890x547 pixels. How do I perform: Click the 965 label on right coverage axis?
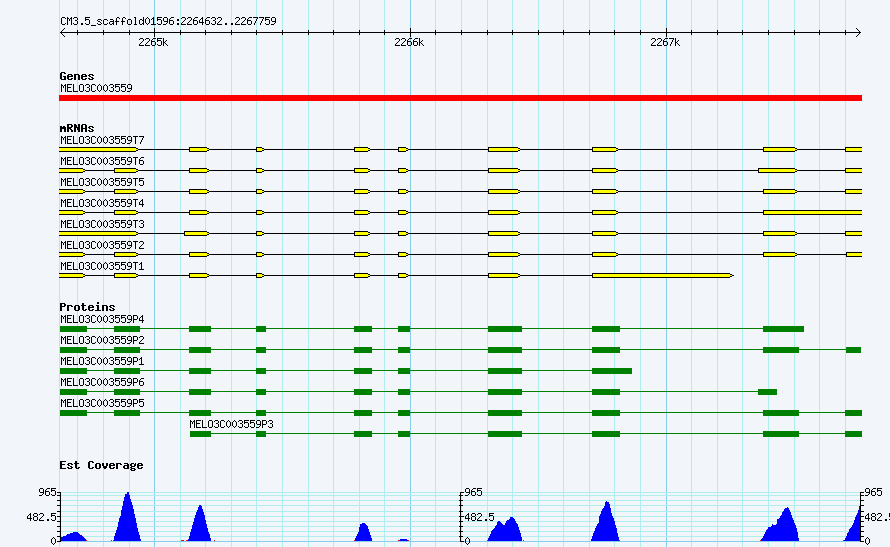[x=872, y=492]
